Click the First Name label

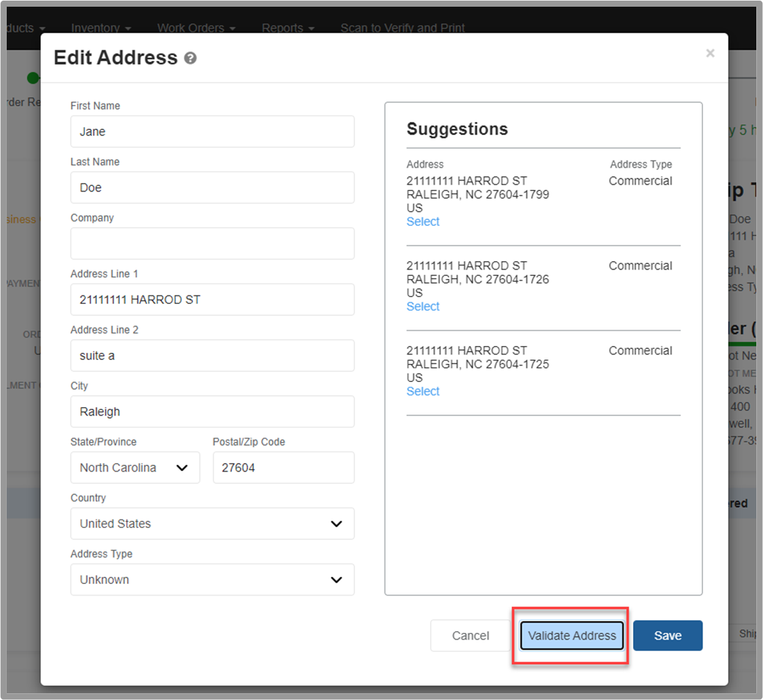(x=95, y=106)
